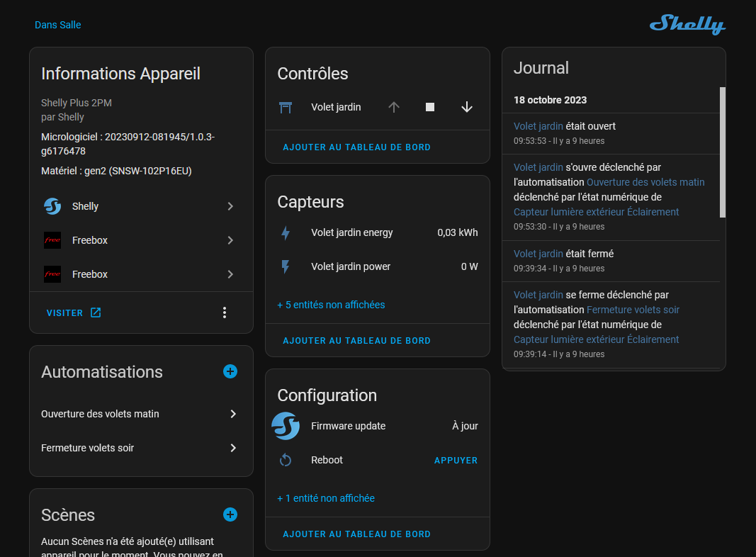Open the Fermeture volets soir journal link

633,310
